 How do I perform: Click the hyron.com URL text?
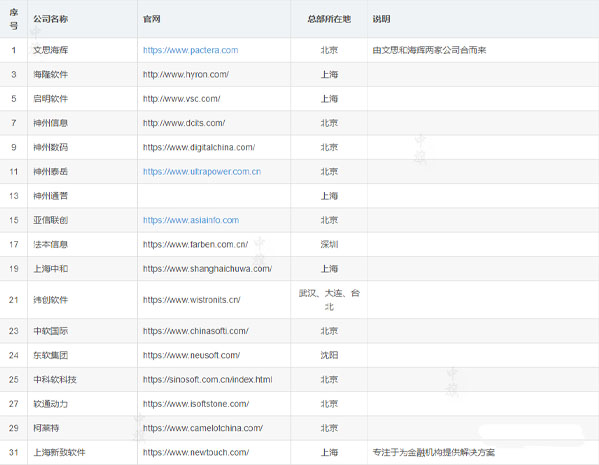click(186, 75)
